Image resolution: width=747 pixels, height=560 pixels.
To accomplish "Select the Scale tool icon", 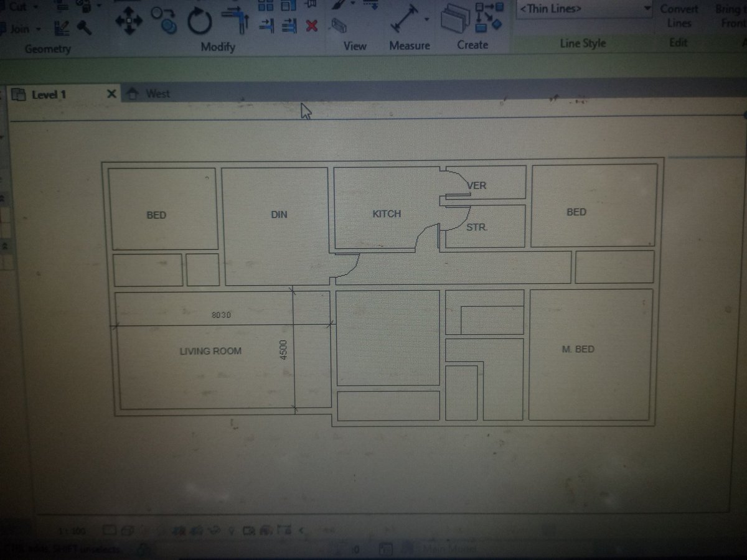I will (288, 6).
